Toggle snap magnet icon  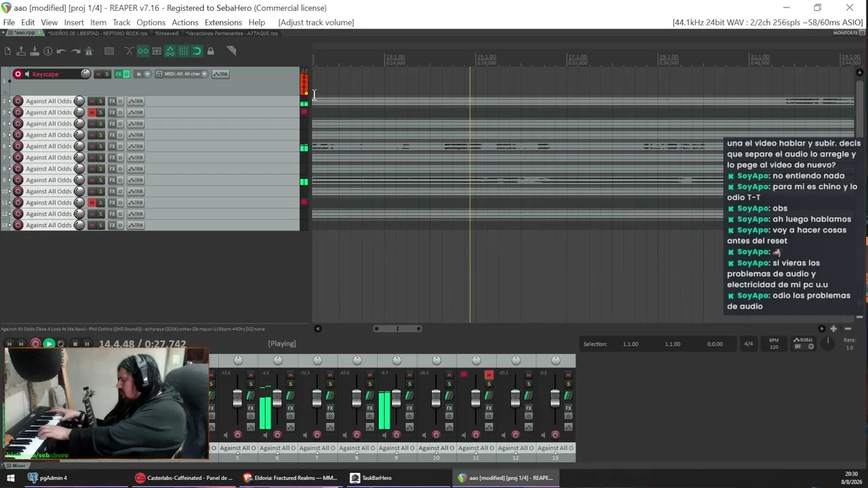pos(197,52)
